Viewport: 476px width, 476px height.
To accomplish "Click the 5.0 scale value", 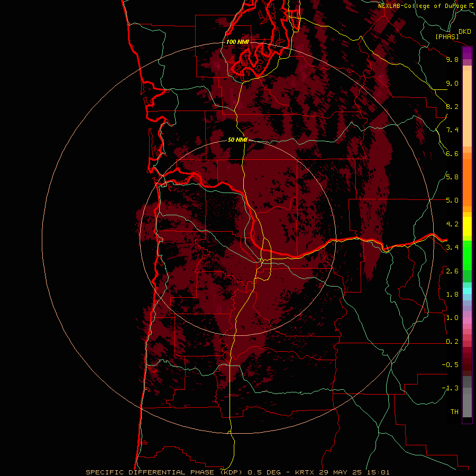I will [452, 200].
